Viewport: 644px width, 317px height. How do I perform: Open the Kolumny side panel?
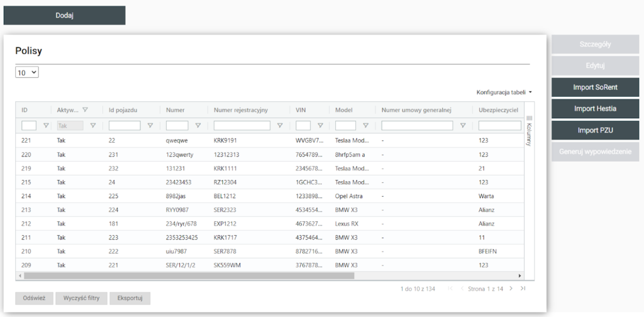[x=529, y=131]
